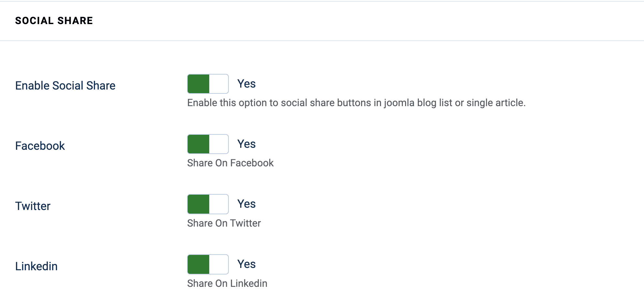The width and height of the screenshot is (644, 308).
Task: Click the Share On Facebook description text
Action: point(230,163)
